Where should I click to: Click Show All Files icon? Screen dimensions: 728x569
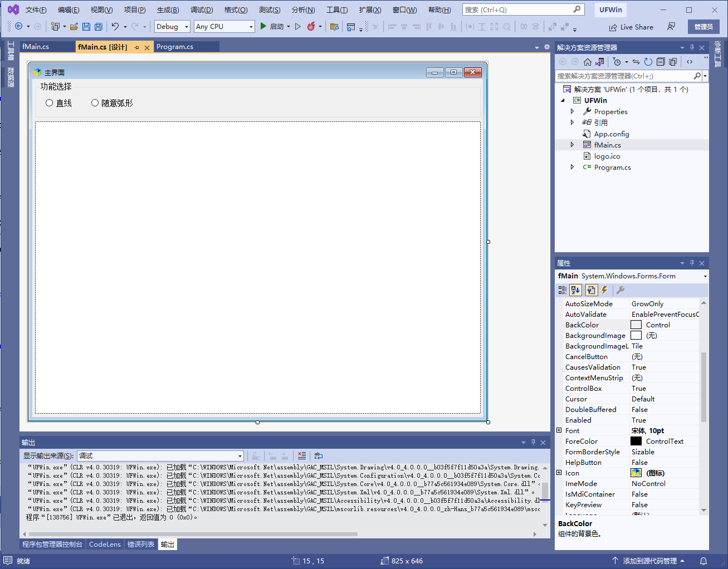(x=673, y=62)
